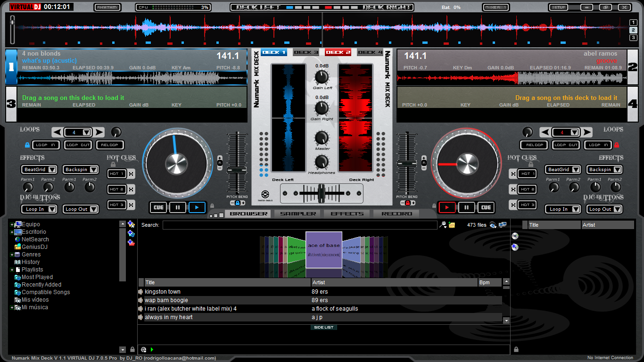Select the DECK 4 tab in mixer
644x362 pixels.
[x=370, y=52]
